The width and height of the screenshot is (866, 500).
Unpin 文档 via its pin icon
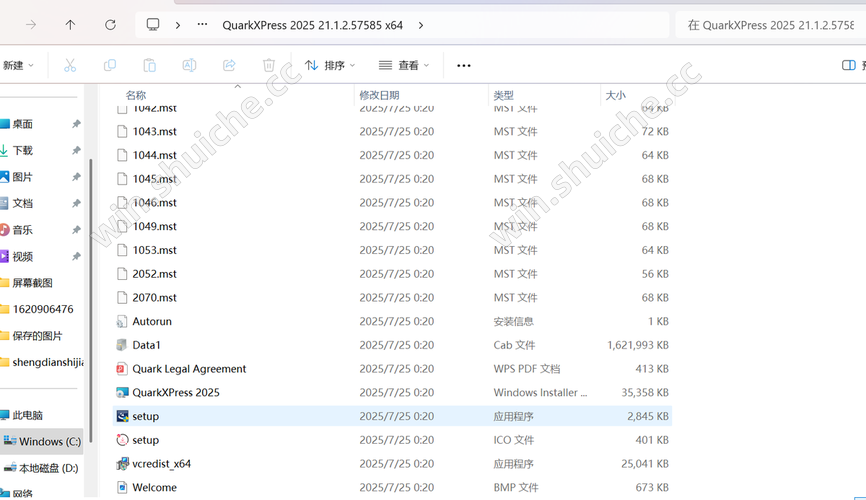76,203
